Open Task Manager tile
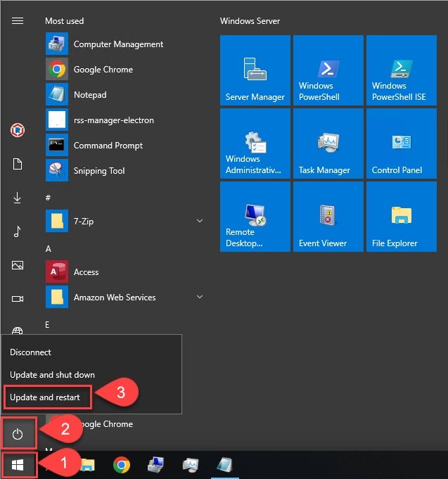Viewport: 448px width, 479px height. coord(328,143)
